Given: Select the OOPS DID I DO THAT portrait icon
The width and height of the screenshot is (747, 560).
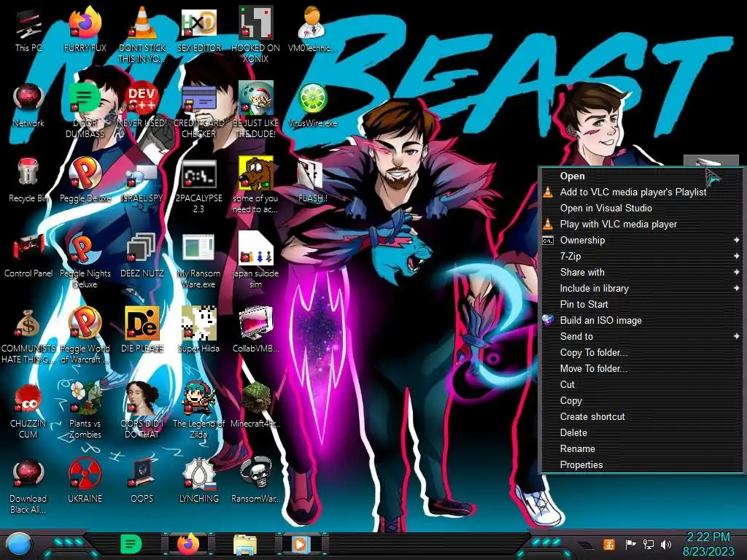Looking at the screenshot, I should coord(142,411).
